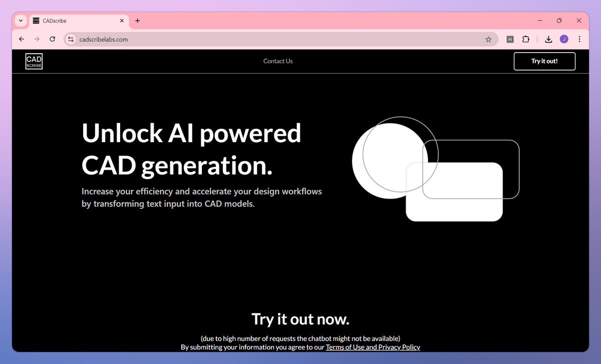The height and width of the screenshot is (364, 601).
Task: Open the profile avatar J
Action: 564,39
